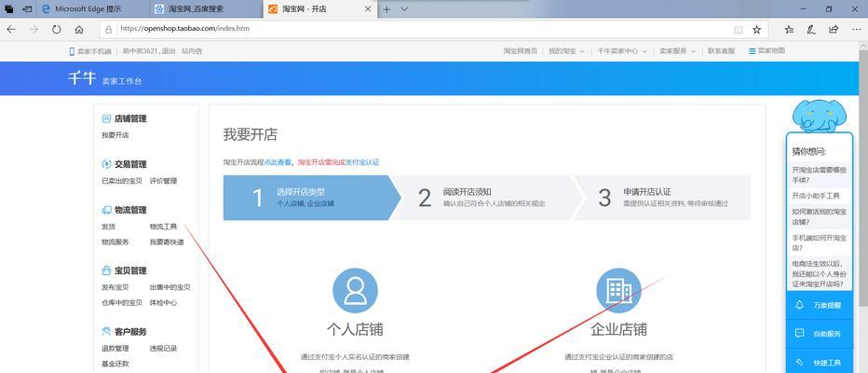Screen dimensions: 868x373
Task: Open 发货 in sidebar
Action: [108, 227]
